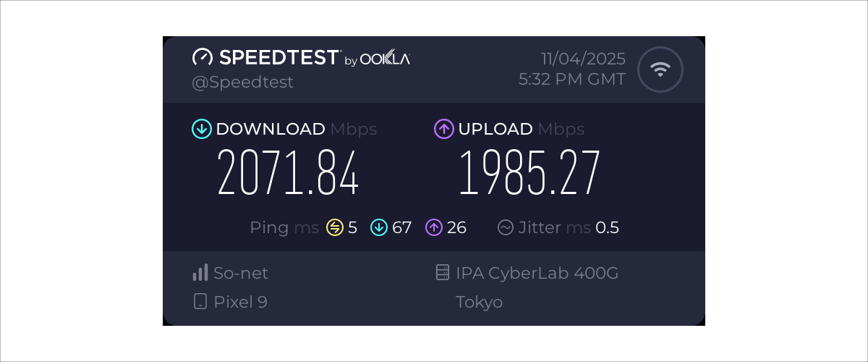The image size is (868, 362).
Task: Open the @Speedtest handle link
Action: click(x=242, y=83)
